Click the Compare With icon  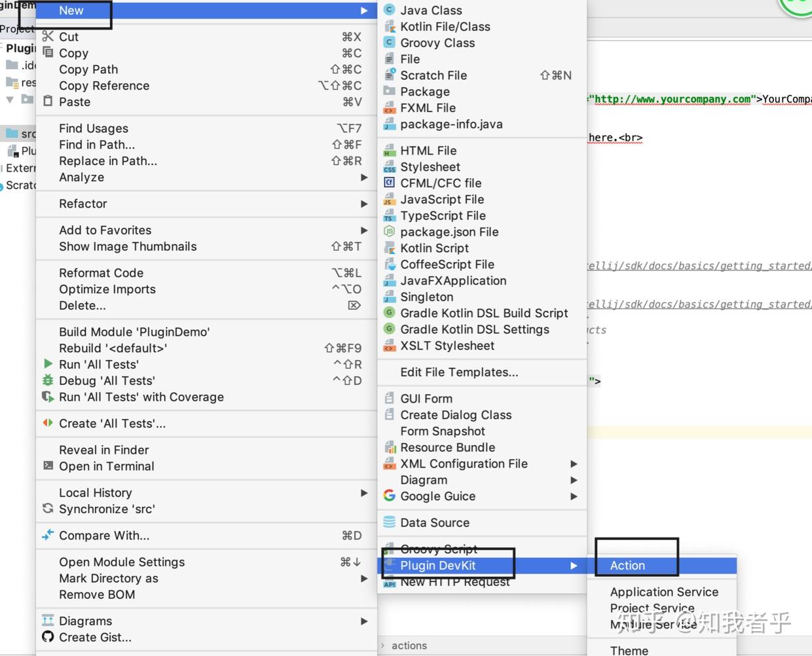point(48,535)
